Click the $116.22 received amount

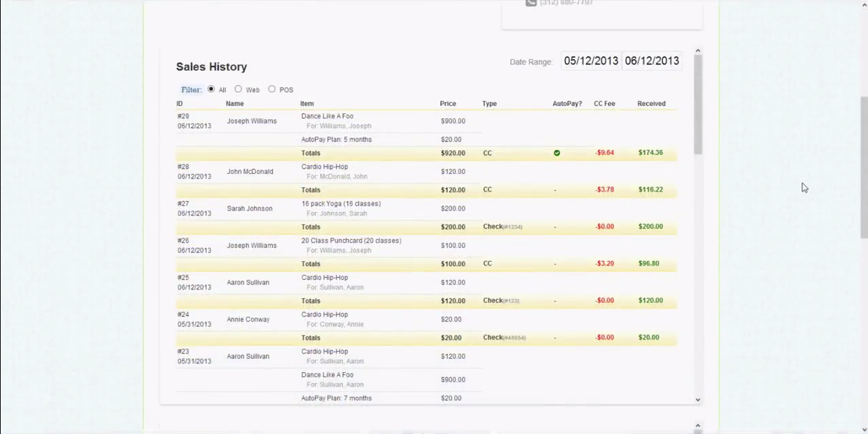pyautogui.click(x=651, y=189)
